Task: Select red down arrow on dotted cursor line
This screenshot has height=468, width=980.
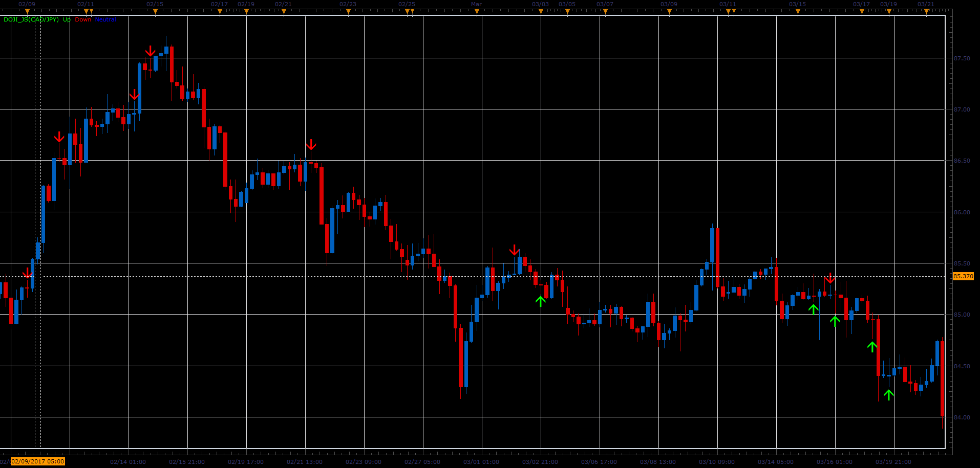Action: 28,273
